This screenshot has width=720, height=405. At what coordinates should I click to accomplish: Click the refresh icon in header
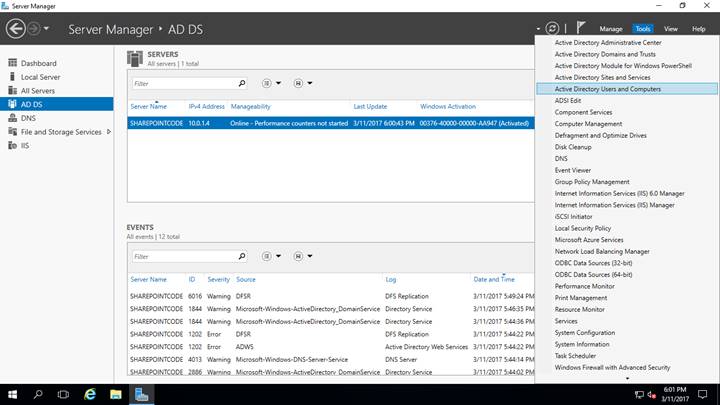552,28
